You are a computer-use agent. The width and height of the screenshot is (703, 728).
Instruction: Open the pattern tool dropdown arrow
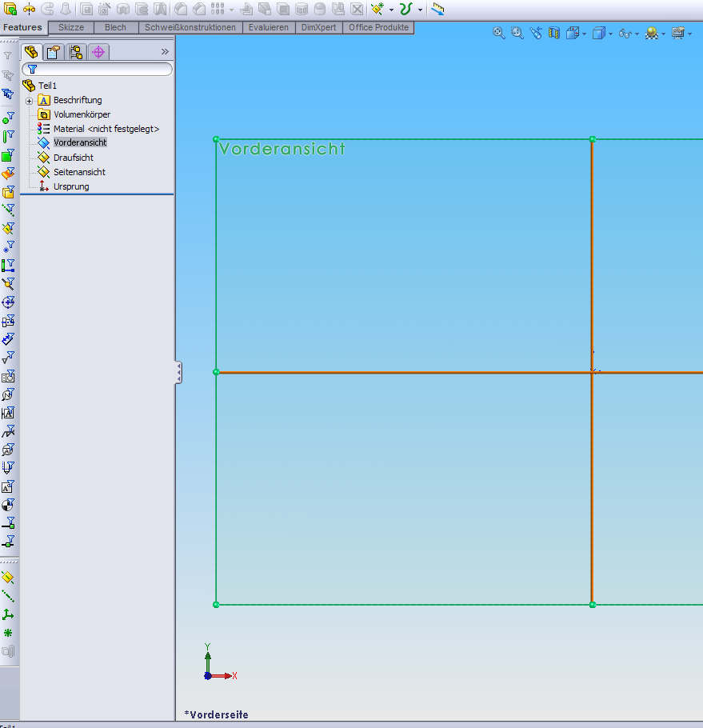[232, 10]
